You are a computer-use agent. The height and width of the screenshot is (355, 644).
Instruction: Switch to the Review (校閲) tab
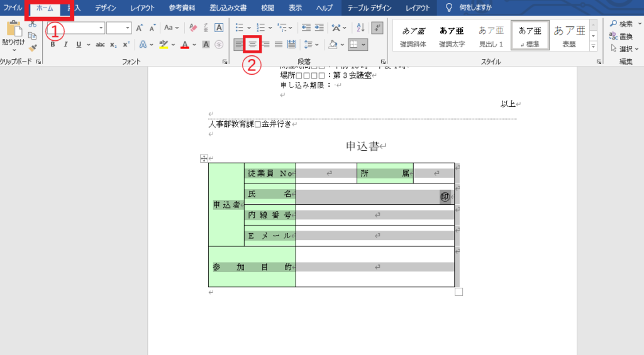point(267,8)
